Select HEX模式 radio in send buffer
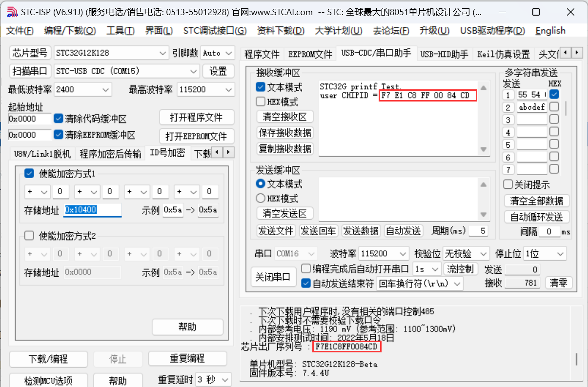 click(261, 199)
